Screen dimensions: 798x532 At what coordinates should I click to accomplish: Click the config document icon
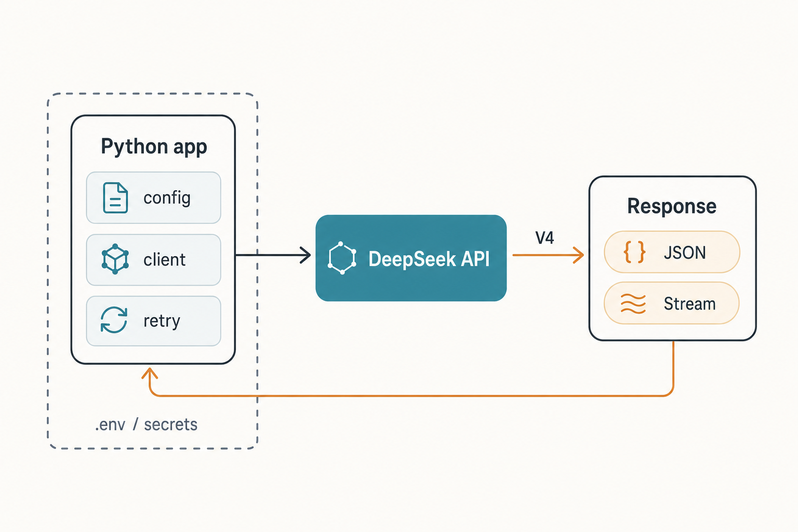(115, 198)
